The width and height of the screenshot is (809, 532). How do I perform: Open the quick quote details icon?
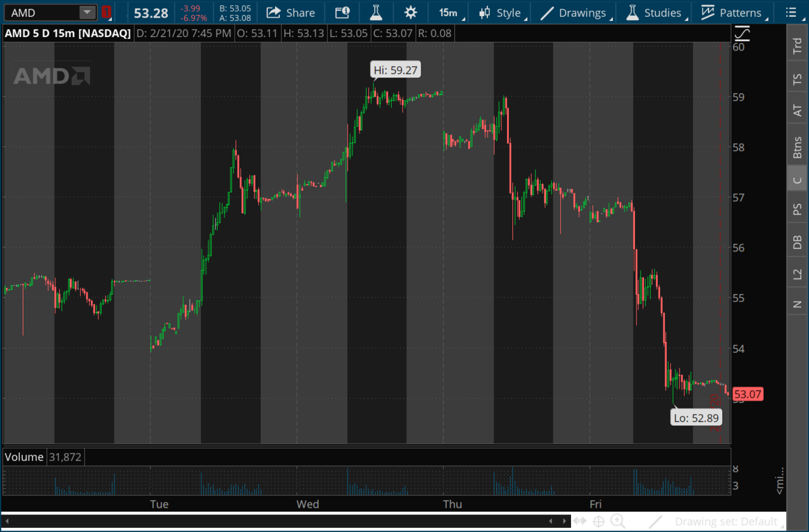pyautogui.click(x=342, y=13)
